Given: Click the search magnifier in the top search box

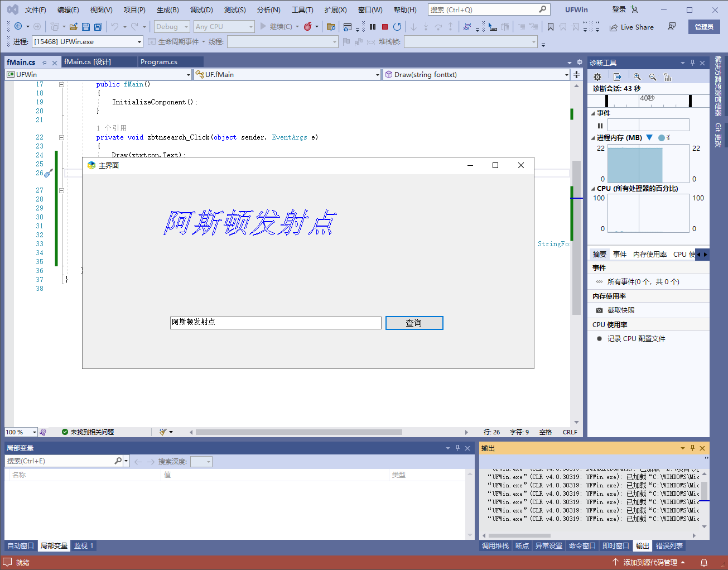Looking at the screenshot, I should [542, 9].
